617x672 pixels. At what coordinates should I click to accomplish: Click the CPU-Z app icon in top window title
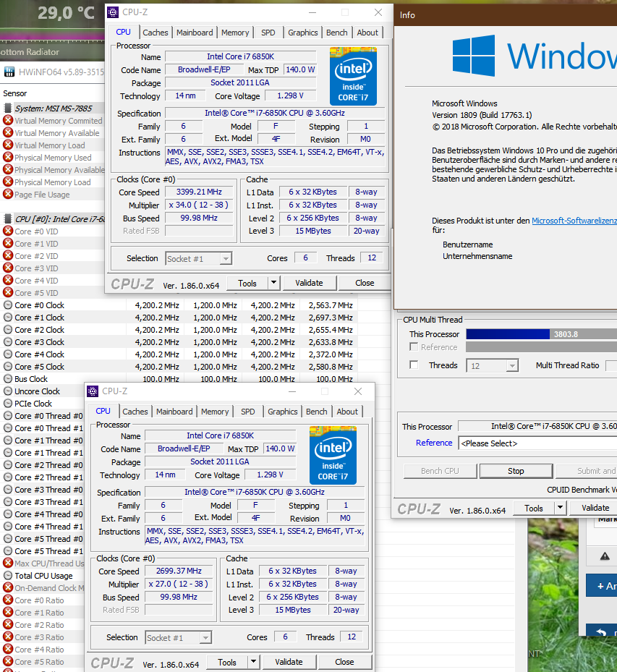(x=113, y=12)
